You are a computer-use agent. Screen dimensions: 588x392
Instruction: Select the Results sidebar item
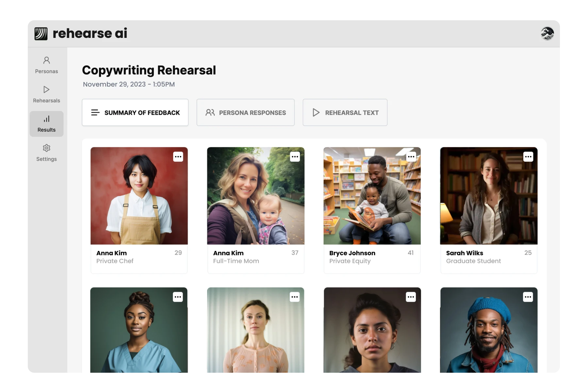(x=46, y=124)
